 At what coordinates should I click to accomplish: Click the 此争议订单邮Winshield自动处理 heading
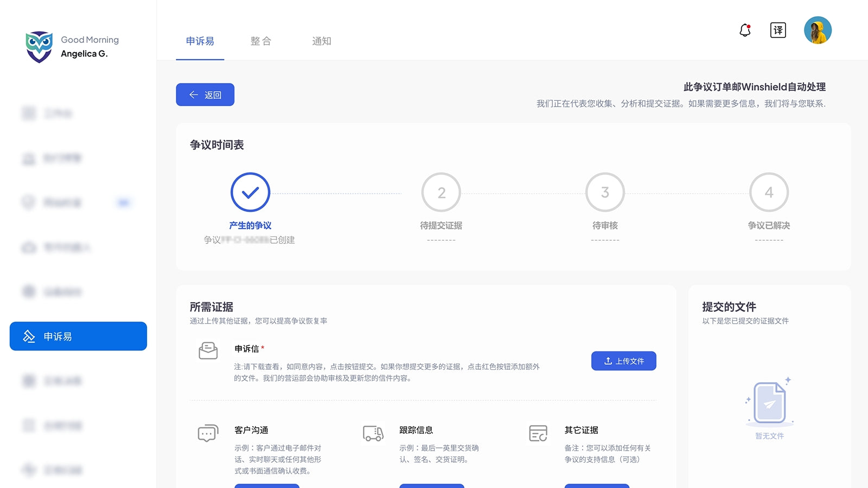[x=754, y=87]
